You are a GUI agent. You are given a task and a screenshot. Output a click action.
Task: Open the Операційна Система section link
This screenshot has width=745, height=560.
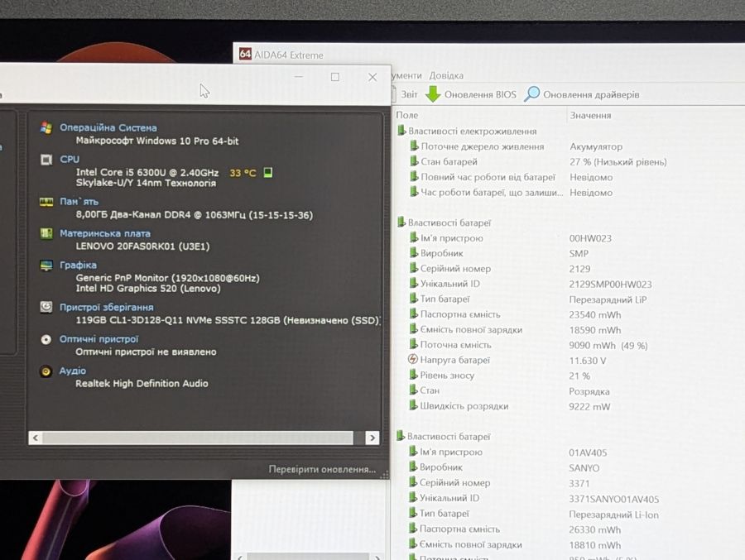point(108,127)
